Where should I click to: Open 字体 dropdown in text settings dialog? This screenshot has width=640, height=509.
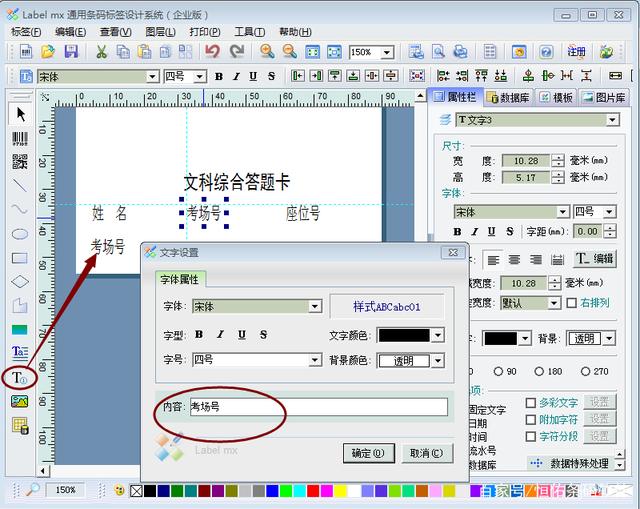[x=315, y=306]
